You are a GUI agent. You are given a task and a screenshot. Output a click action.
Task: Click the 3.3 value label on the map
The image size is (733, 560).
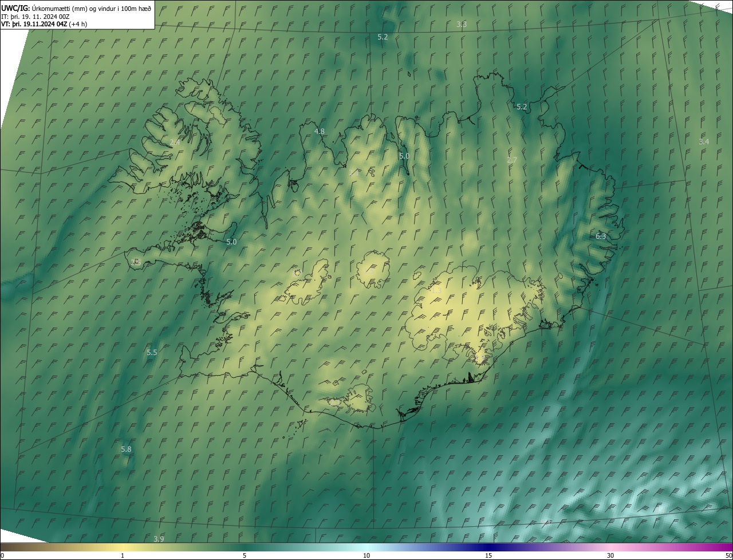(x=462, y=24)
